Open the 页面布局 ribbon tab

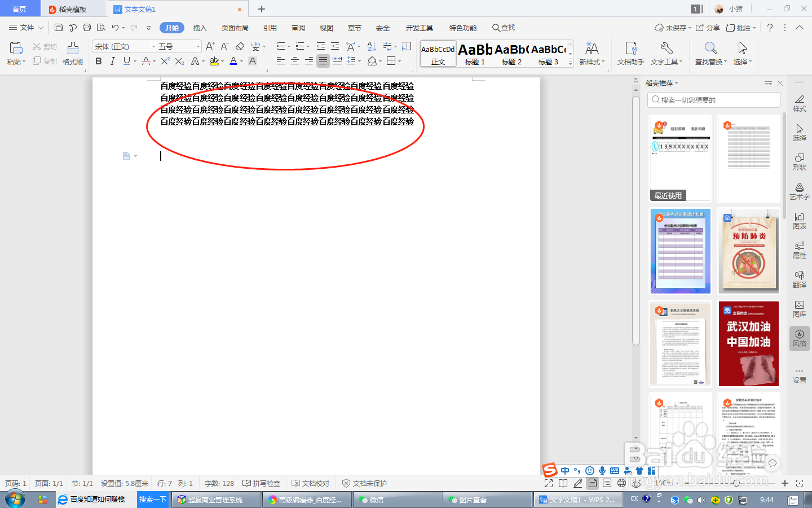point(235,28)
